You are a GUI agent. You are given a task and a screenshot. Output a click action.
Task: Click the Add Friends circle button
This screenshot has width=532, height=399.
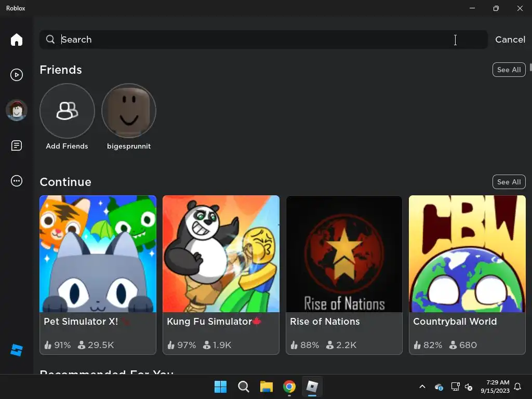[67, 111]
